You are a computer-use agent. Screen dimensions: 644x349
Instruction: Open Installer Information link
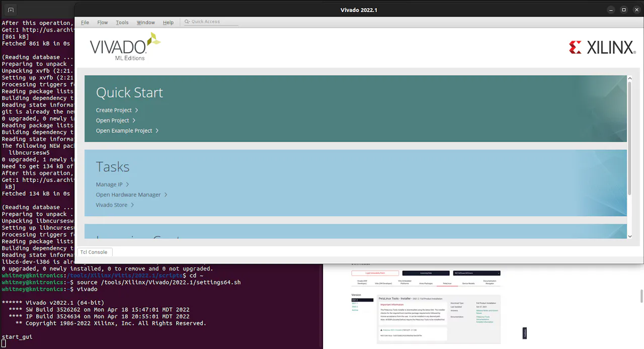coord(485,322)
